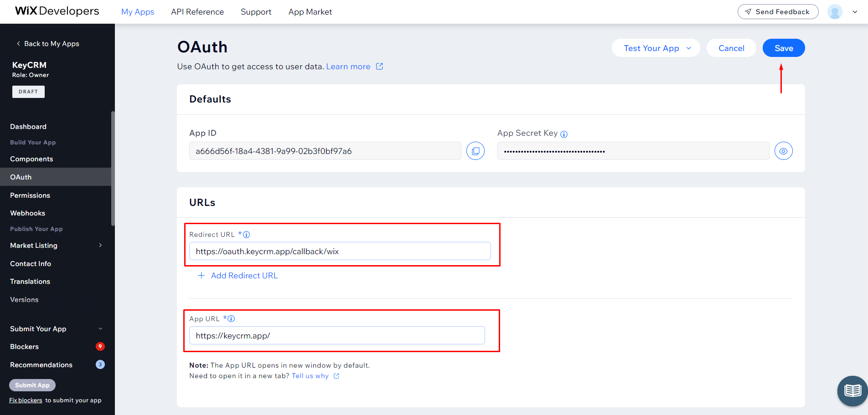This screenshot has width=868, height=415.
Task: Click Add Redirect URL link
Action: 244,276
